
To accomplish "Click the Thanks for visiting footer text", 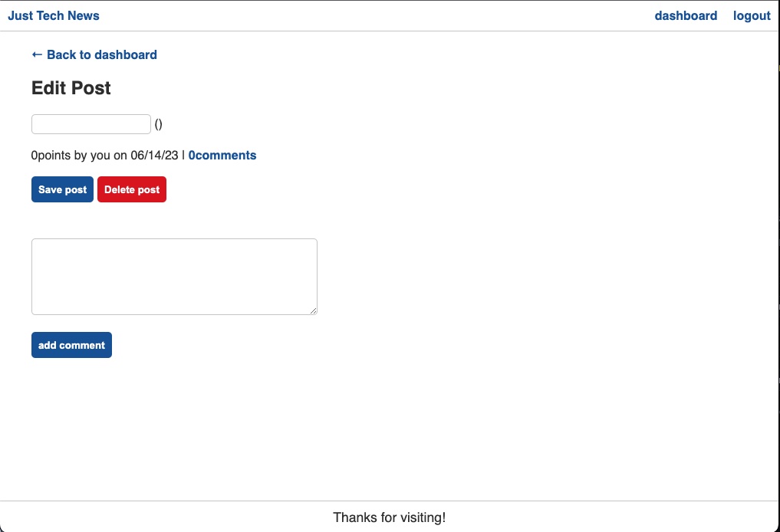I will [x=389, y=517].
